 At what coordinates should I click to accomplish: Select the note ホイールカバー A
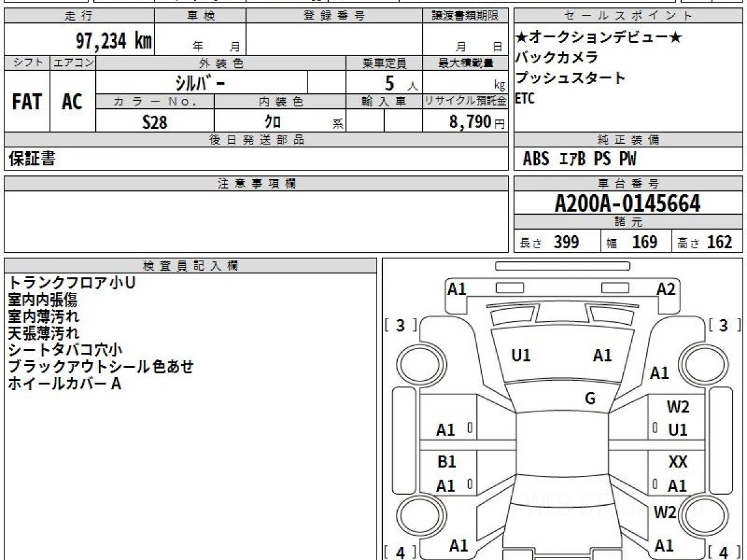point(64,383)
